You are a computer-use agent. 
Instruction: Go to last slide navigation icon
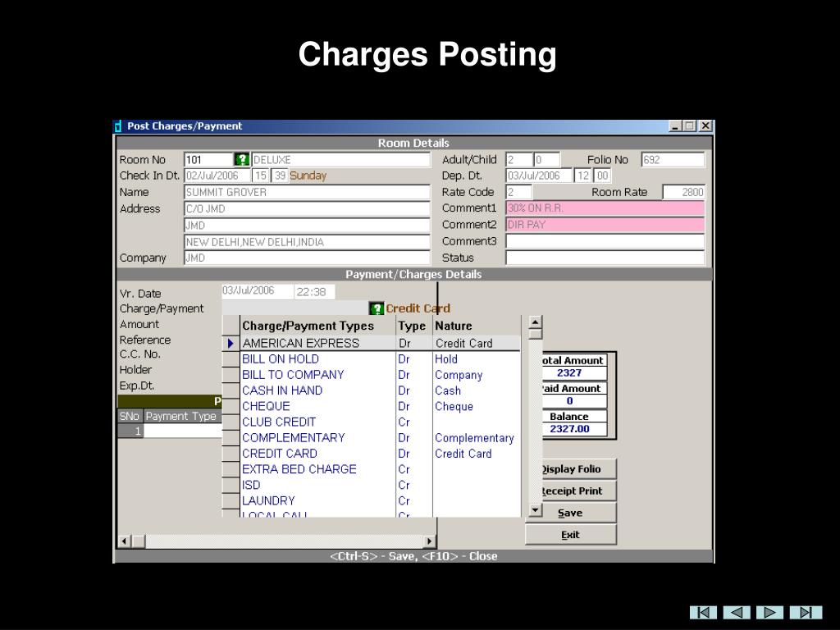coord(807,612)
